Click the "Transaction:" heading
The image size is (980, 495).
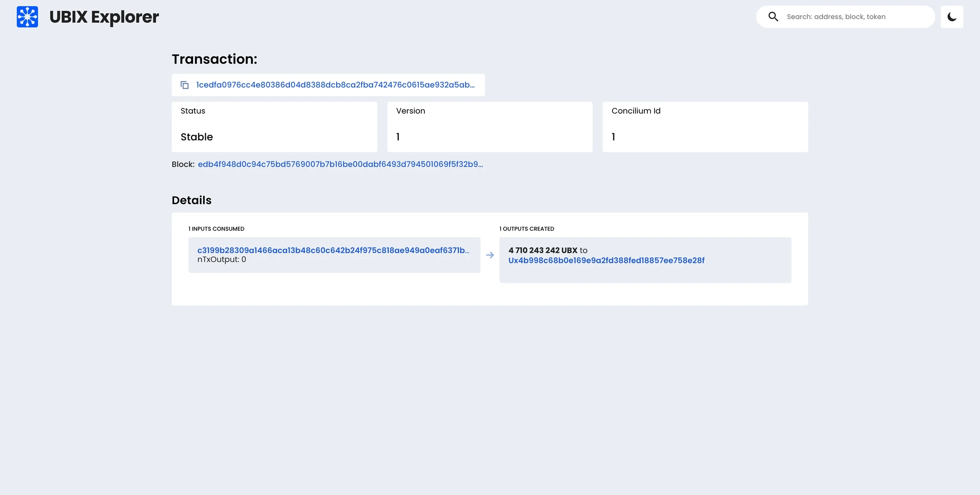click(215, 59)
